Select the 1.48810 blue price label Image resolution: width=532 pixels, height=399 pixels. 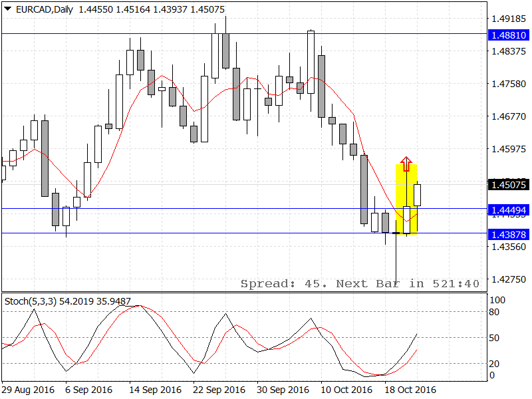coord(509,35)
